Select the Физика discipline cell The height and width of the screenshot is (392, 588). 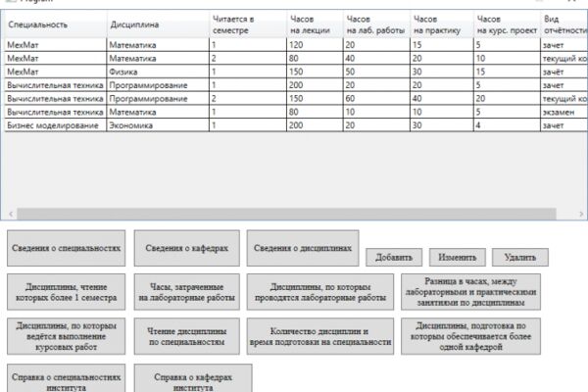click(158, 72)
